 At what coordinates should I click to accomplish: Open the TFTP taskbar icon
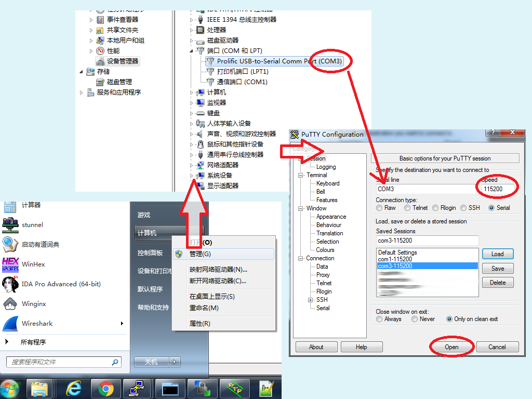pos(235,389)
